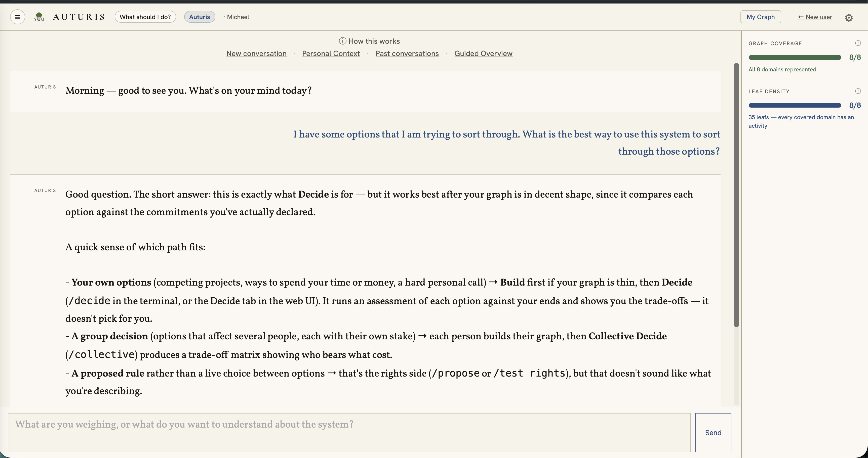Click the AUTURIS wordmark title
This screenshot has width=868, height=458.
click(x=78, y=17)
